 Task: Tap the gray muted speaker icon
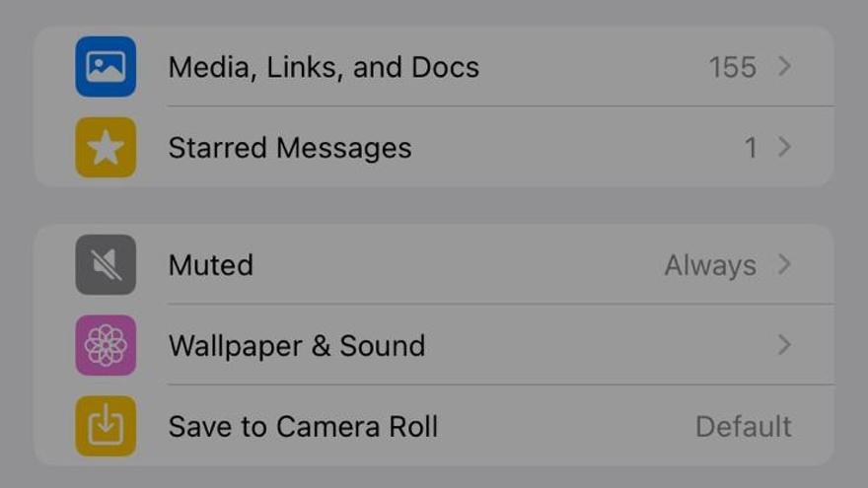click(x=106, y=264)
